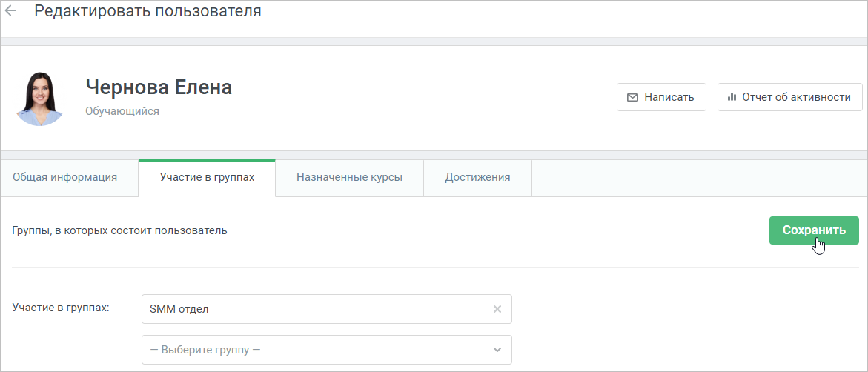Select the Участие в группах tab
Image resolution: width=868 pixels, height=372 pixels.
(x=207, y=178)
